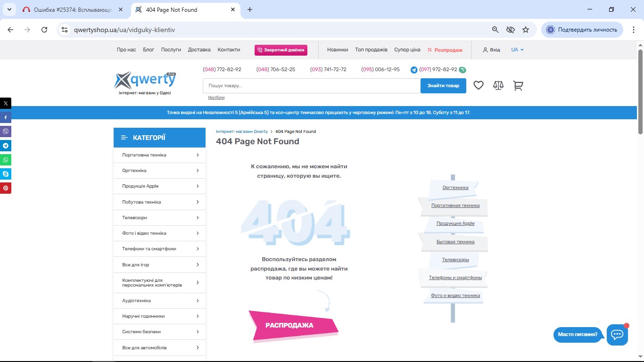
Task: Click the РАСПРОДАЖА pink banner button
Action: coord(289,325)
